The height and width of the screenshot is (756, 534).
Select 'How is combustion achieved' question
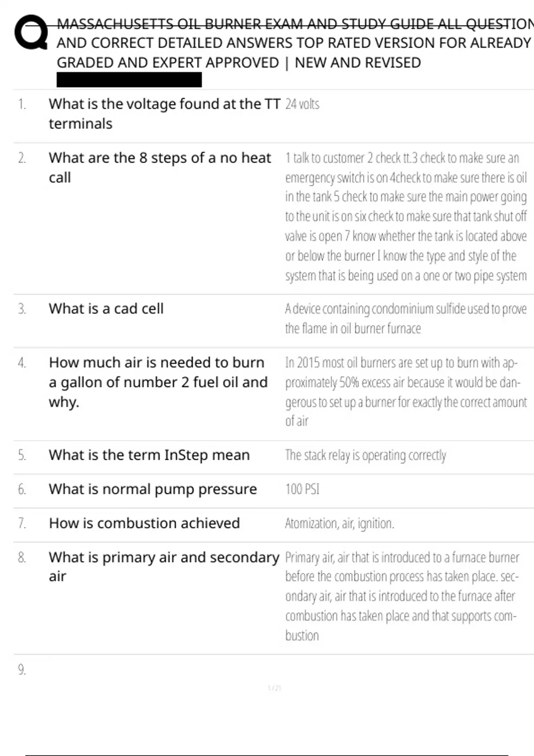point(144,523)
